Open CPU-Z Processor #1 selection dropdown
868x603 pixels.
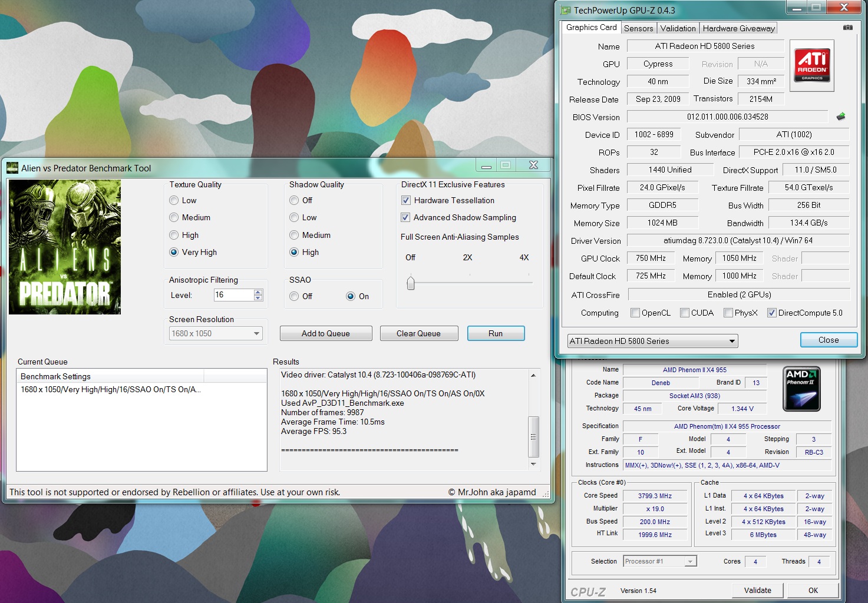click(660, 562)
